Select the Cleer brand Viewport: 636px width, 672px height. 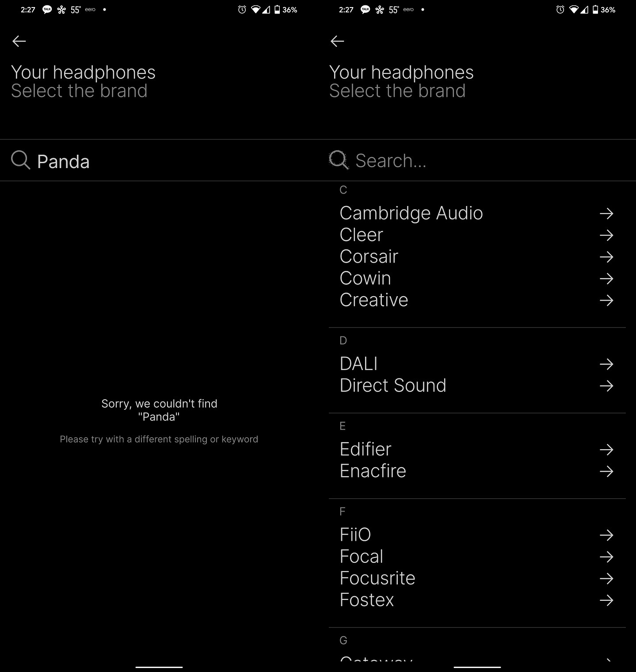(361, 235)
